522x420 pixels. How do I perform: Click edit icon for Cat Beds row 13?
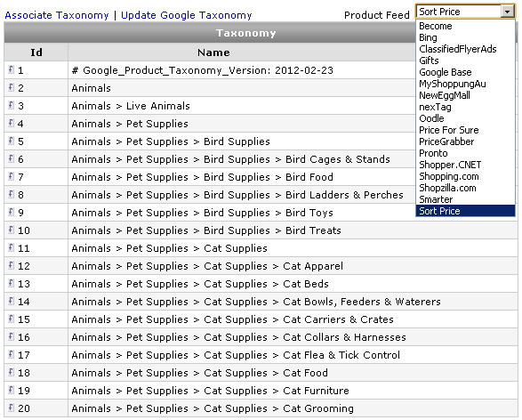[11, 283]
